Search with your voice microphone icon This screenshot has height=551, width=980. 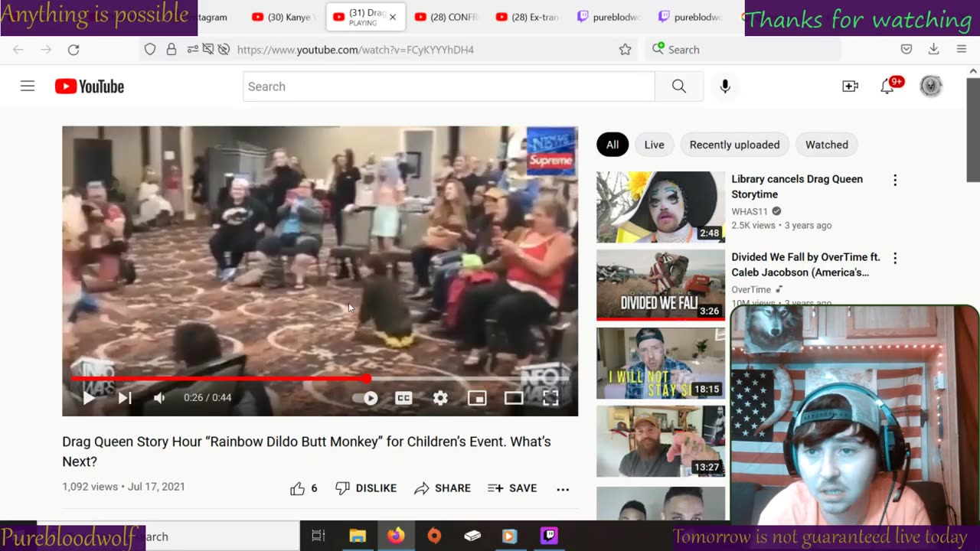[x=725, y=86]
